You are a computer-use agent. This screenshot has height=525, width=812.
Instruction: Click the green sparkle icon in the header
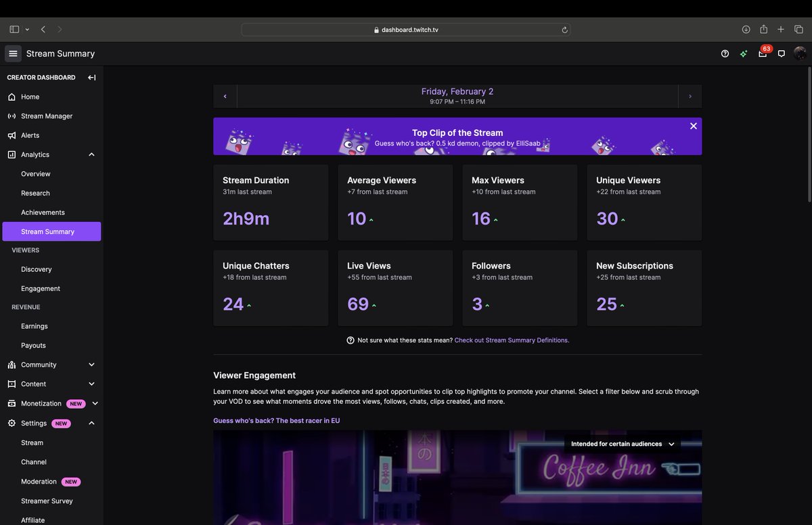click(x=743, y=53)
